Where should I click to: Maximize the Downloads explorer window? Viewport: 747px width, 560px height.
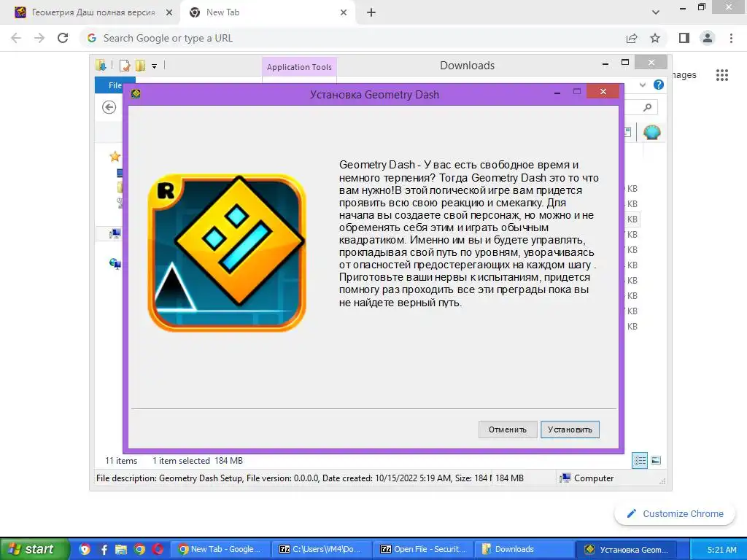click(x=625, y=63)
